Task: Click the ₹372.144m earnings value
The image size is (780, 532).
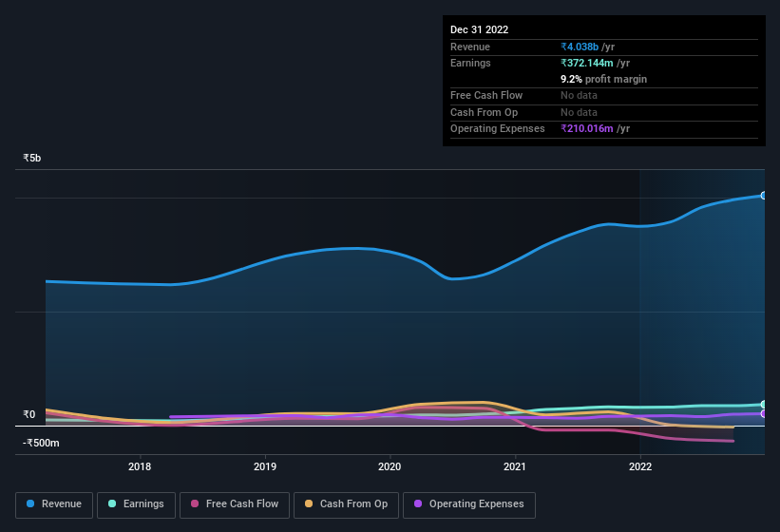Action: (x=587, y=63)
